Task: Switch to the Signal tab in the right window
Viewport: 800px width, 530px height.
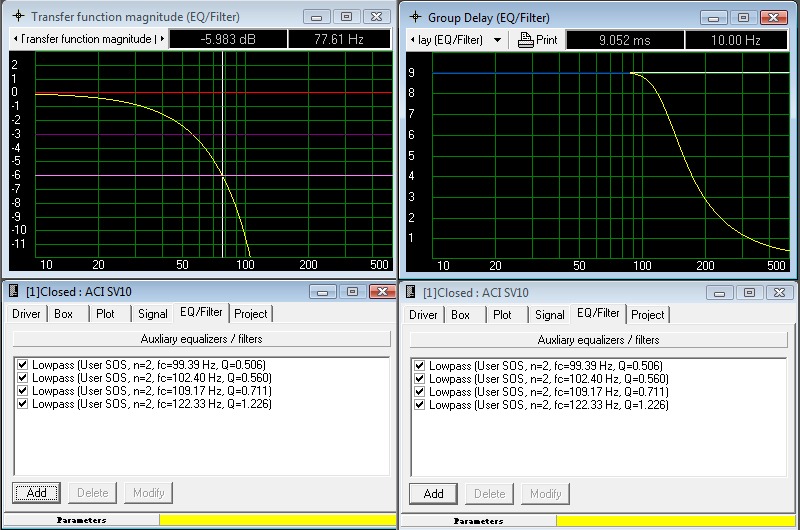Action: (x=549, y=315)
